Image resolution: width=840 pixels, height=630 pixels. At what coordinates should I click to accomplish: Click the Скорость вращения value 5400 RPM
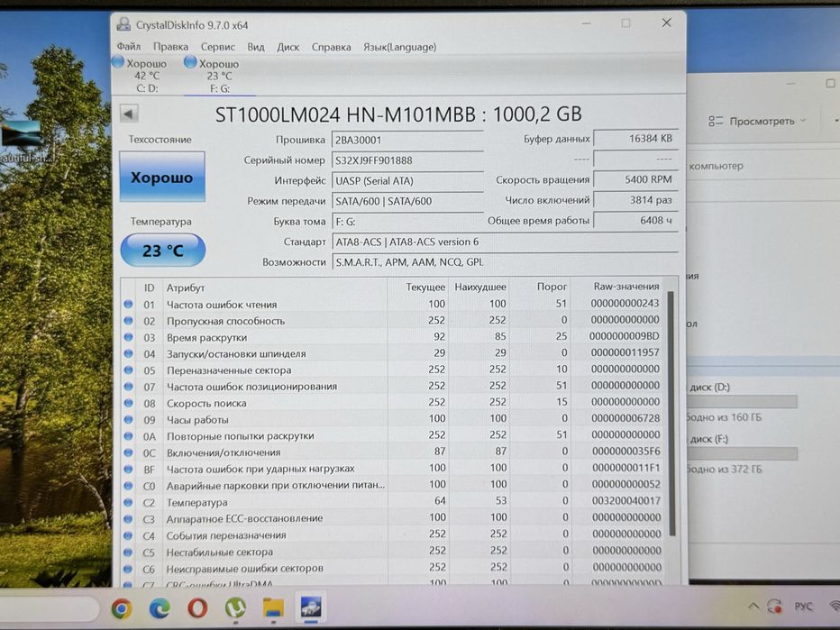pyautogui.click(x=635, y=179)
